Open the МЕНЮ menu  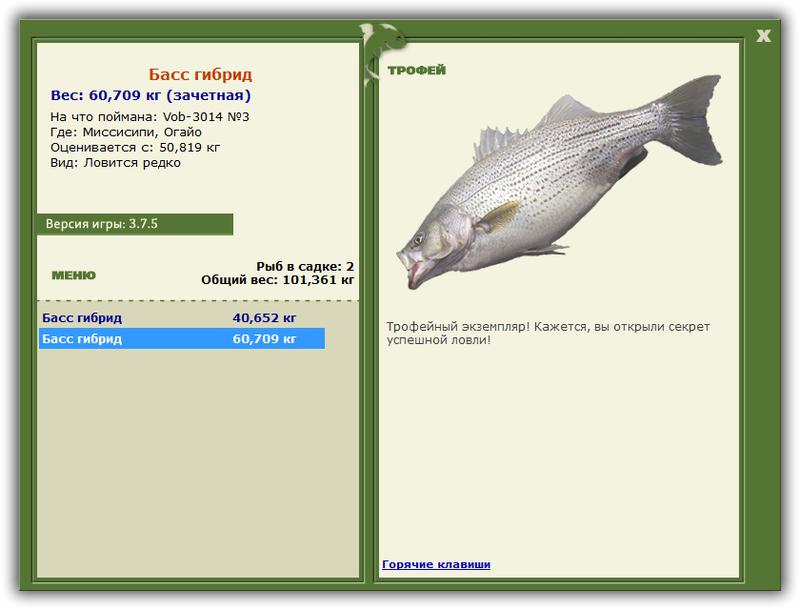[x=73, y=275]
